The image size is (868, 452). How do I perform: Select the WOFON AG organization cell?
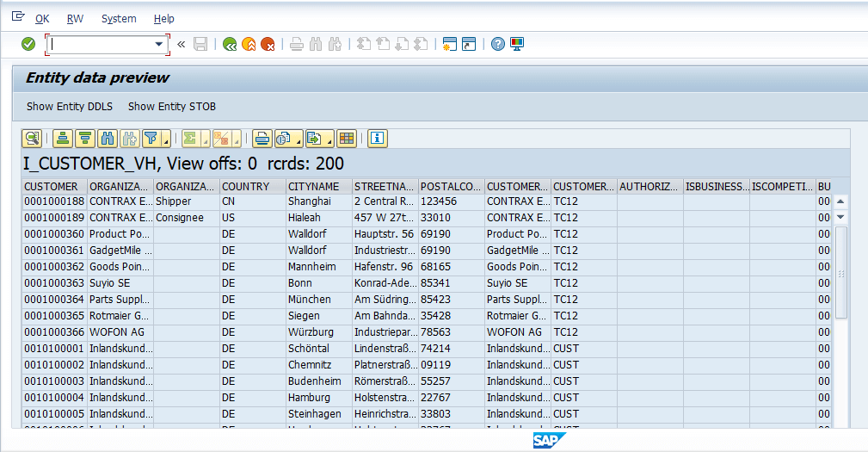tap(120, 332)
